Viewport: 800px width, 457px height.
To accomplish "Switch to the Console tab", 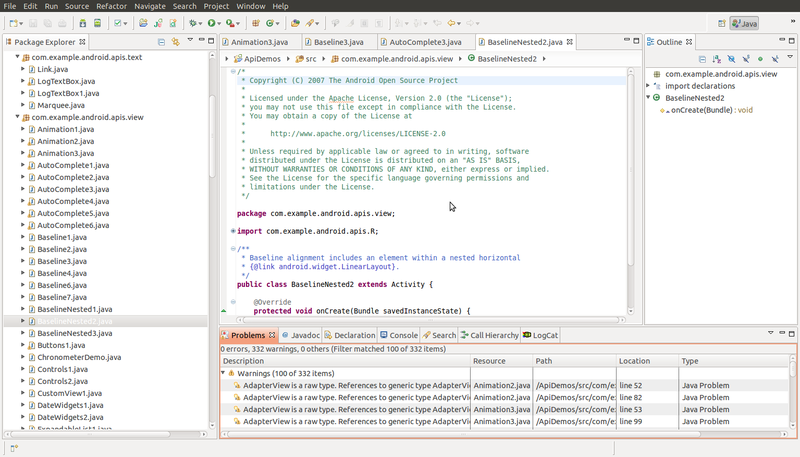I will click(x=398, y=335).
